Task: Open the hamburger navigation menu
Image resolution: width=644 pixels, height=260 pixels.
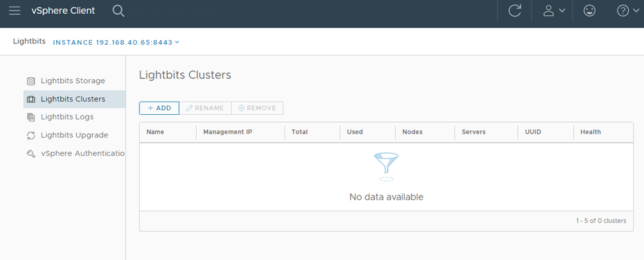Action: [15, 11]
